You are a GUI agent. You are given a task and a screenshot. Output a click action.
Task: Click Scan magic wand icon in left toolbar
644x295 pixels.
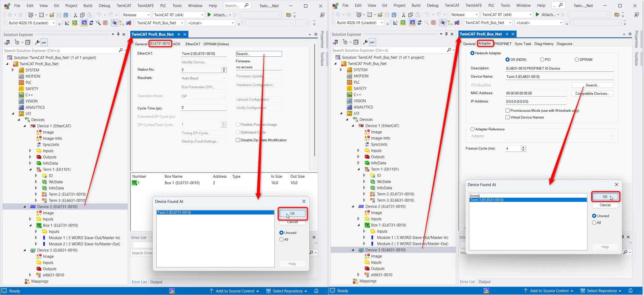(98, 23)
